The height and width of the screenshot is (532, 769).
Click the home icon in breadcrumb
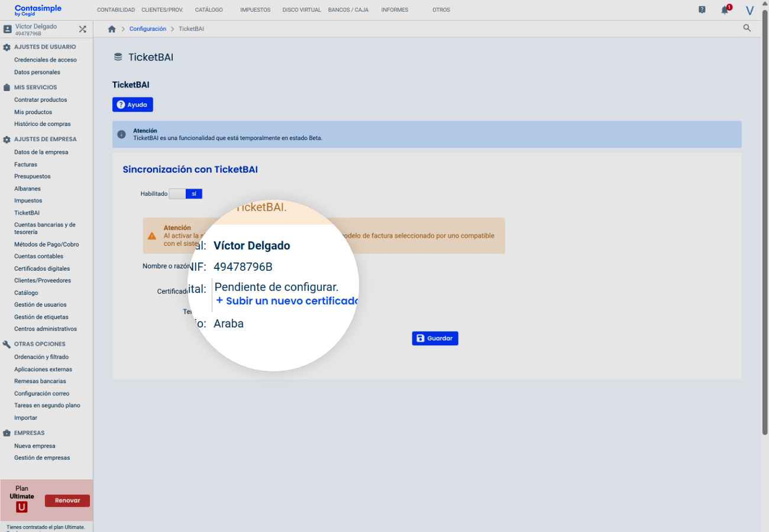[112, 29]
